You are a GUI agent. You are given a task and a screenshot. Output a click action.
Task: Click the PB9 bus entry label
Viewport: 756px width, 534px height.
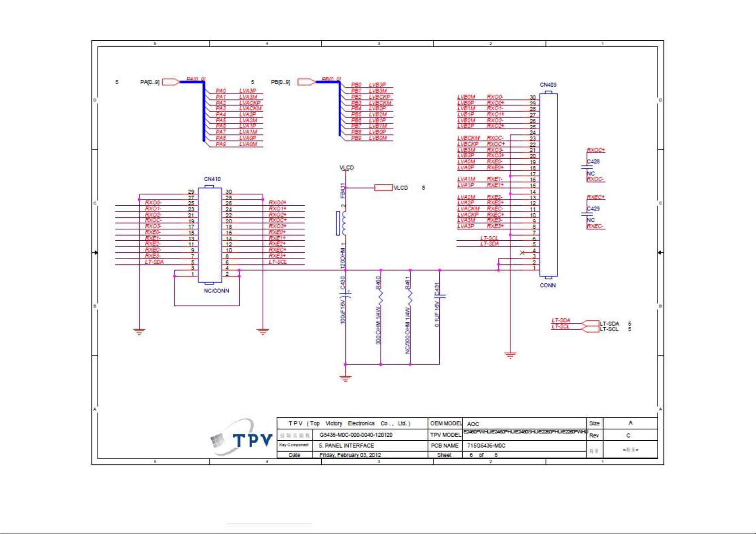(356, 138)
